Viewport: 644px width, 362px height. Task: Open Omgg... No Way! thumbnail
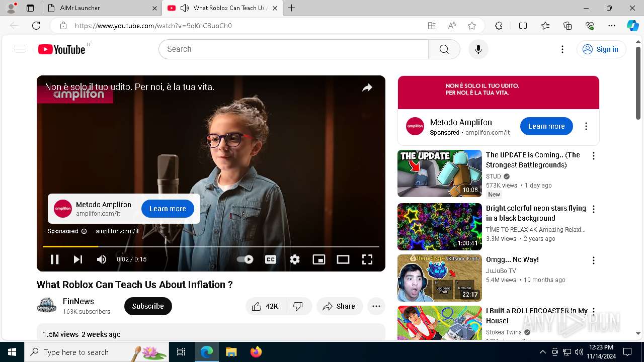click(440, 278)
